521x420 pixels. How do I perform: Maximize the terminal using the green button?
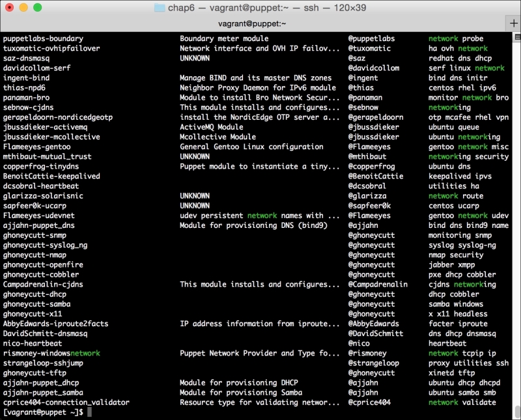click(36, 8)
